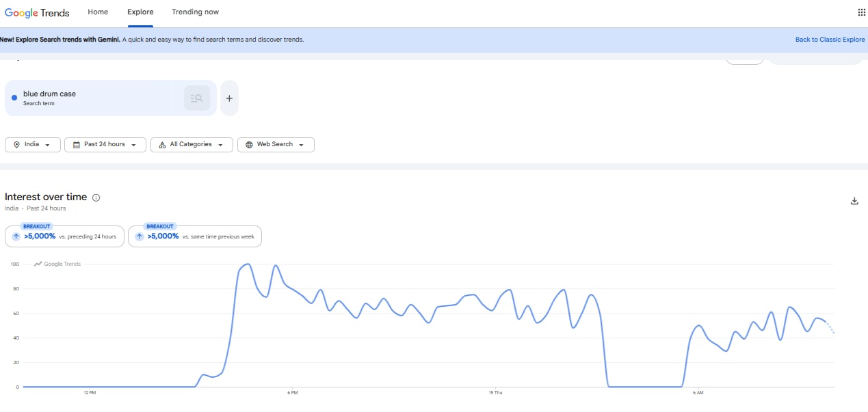Viewport: 868px width, 412px height.
Task: Click the Interest over time heading
Action: coord(46,197)
